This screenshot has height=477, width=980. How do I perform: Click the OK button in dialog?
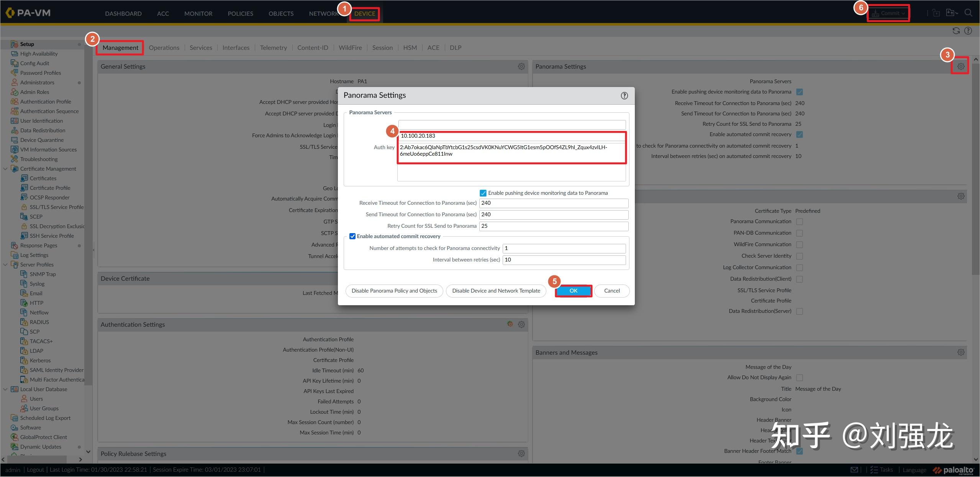pos(573,291)
